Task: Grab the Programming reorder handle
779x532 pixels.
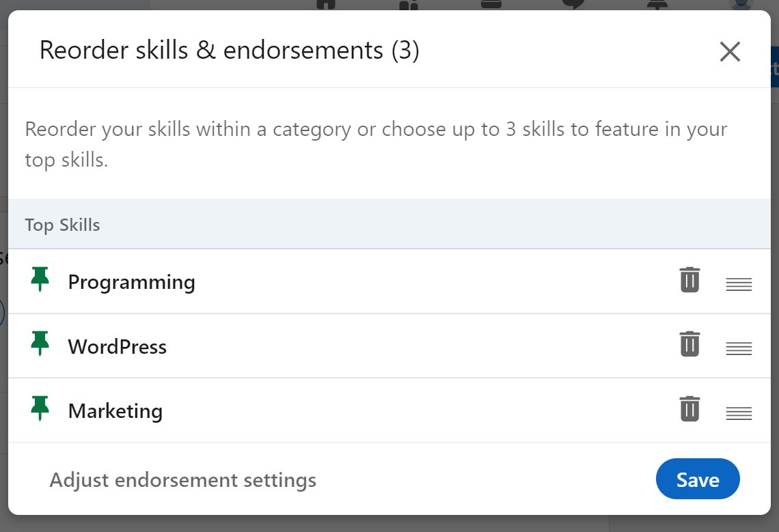Action: [x=739, y=284]
